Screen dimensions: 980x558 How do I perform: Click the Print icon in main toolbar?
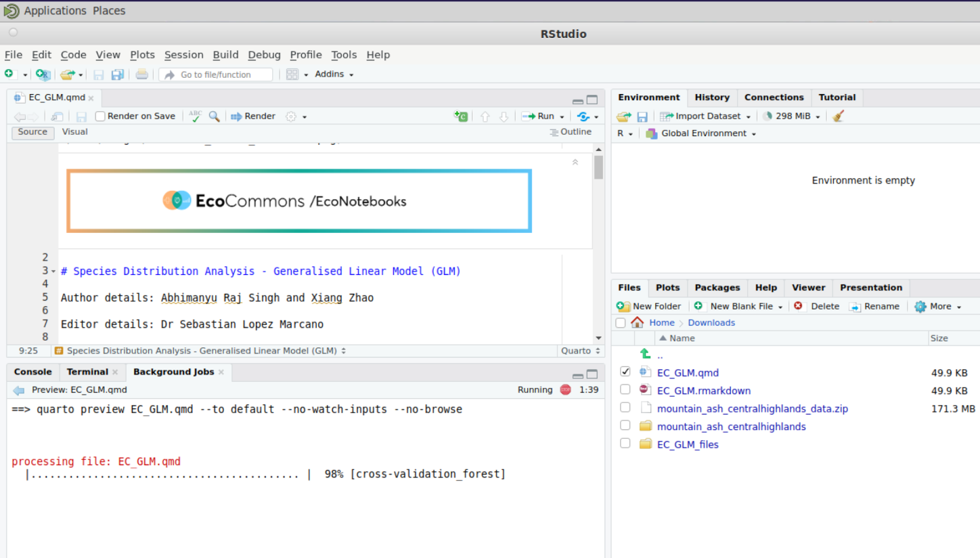point(141,74)
